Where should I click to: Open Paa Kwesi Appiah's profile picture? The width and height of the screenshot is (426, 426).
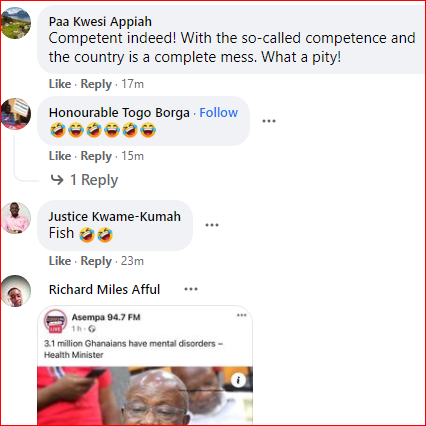(16, 23)
